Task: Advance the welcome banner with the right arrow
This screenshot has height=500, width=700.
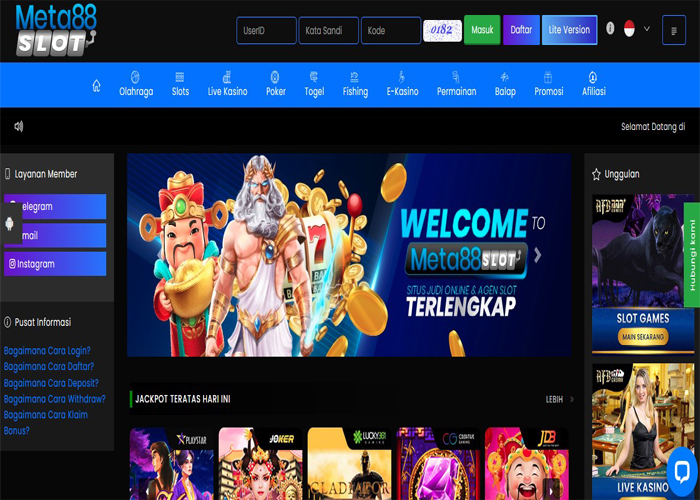Action: (538, 255)
